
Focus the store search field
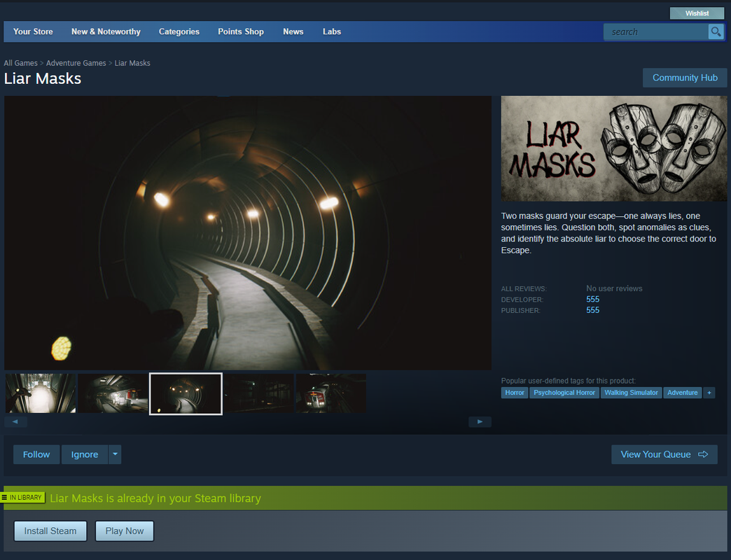[655, 31]
